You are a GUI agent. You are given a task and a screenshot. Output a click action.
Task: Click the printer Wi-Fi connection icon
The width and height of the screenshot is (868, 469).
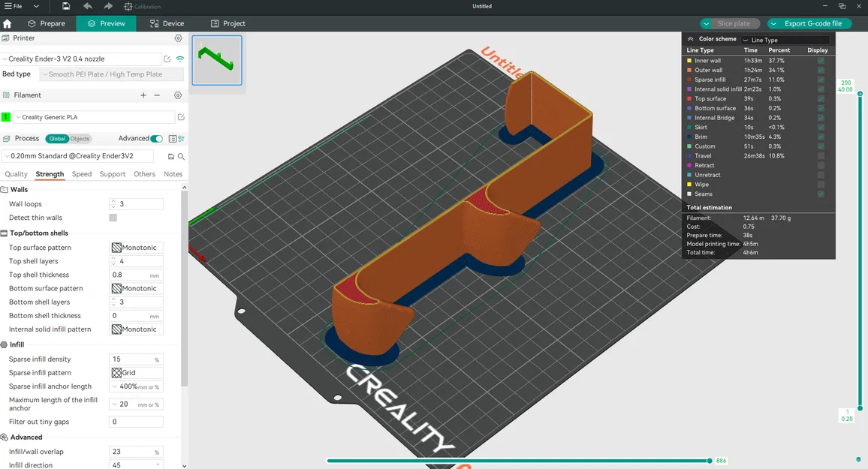(x=180, y=59)
